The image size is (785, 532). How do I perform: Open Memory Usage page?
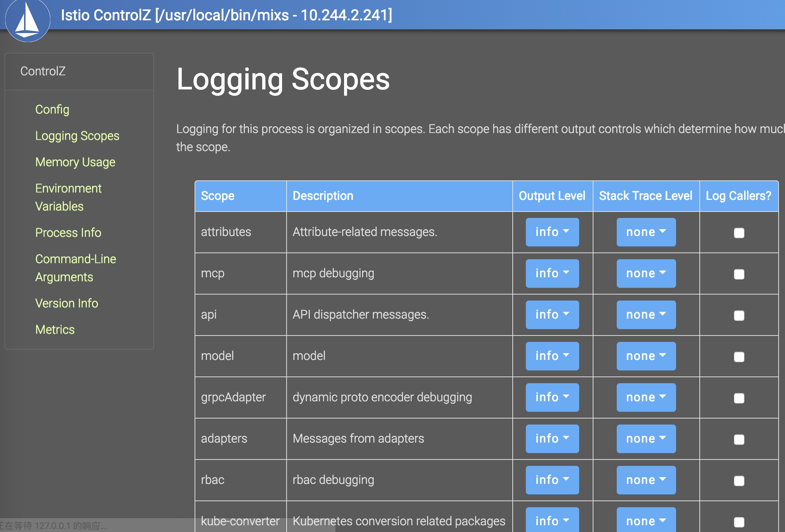pyautogui.click(x=75, y=162)
